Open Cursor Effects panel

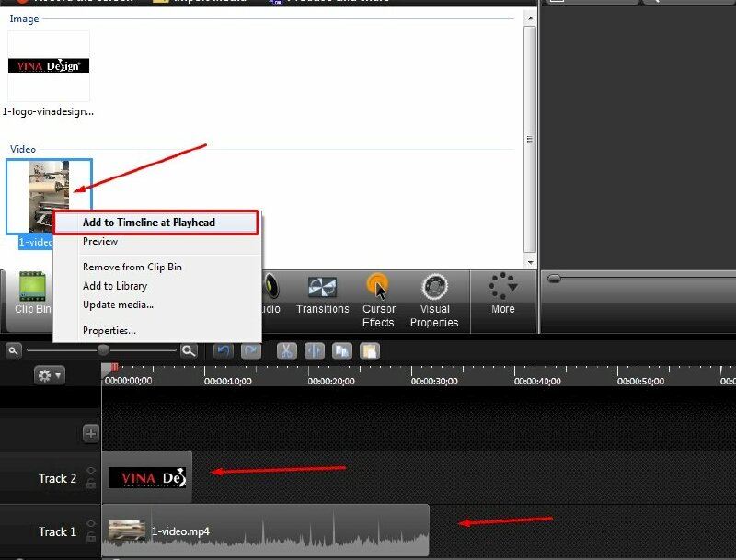(x=378, y=300)
